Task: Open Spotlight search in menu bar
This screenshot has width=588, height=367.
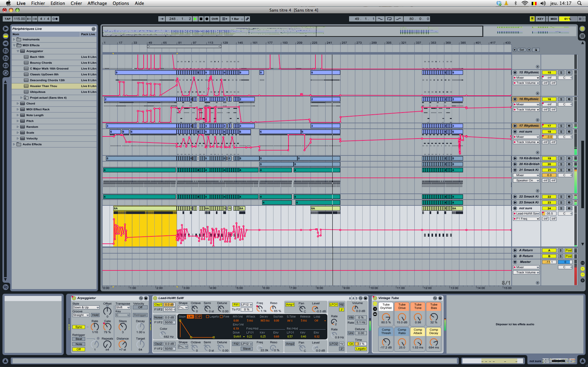Action: coord(580,3)
